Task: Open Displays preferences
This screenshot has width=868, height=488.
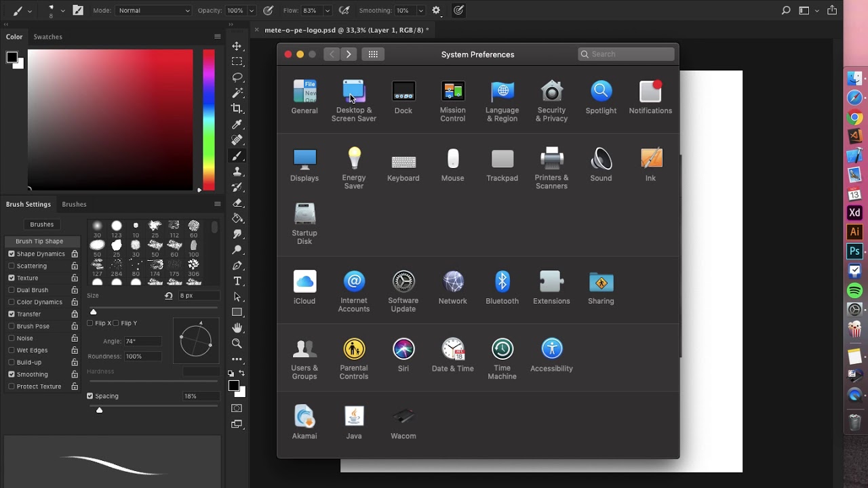Action: [304, 165]
